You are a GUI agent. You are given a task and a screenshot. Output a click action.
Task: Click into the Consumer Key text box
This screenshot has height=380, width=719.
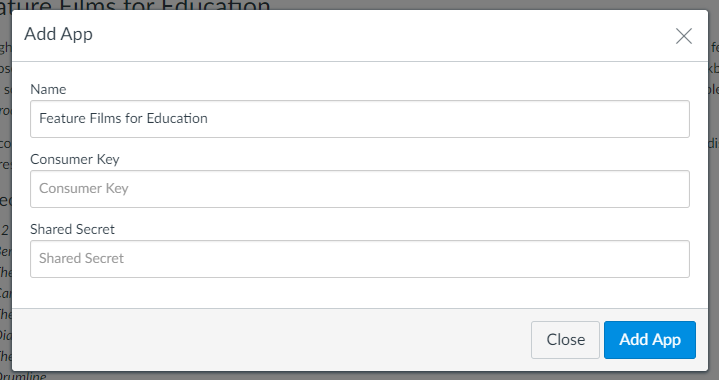[x=360, y=189]
